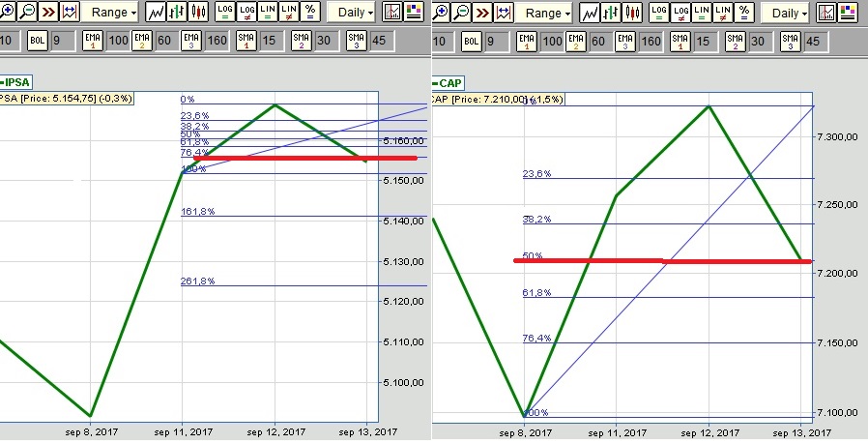868x444 pixels.
Task: Select LOG not-equal scale in IPSA chart
Action: coord(246,12)
